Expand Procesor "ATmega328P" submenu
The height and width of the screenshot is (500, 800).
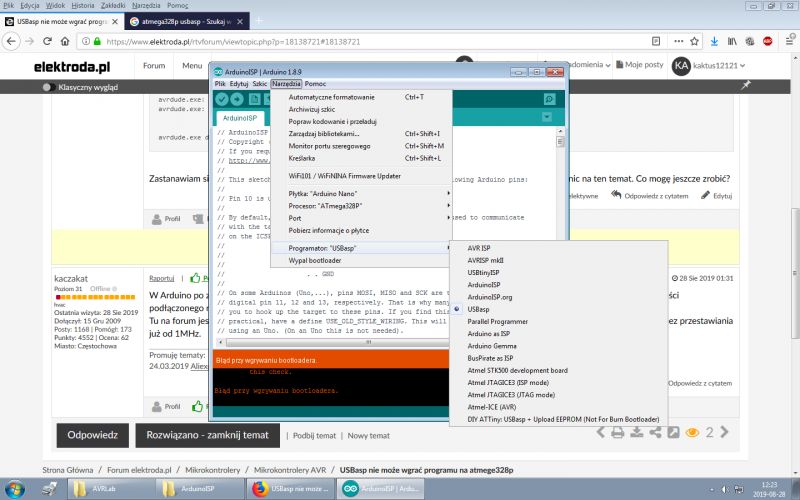[361, 206]
